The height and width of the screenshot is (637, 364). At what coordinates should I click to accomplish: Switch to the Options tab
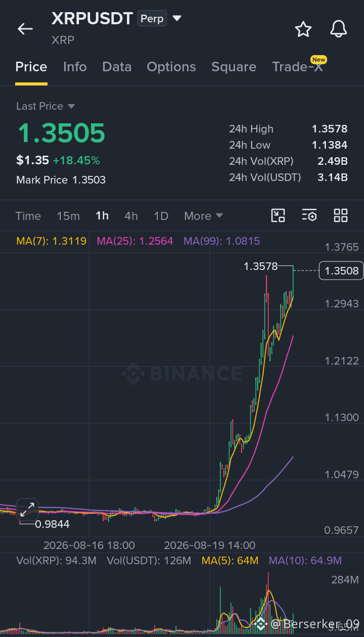[171, 67]
